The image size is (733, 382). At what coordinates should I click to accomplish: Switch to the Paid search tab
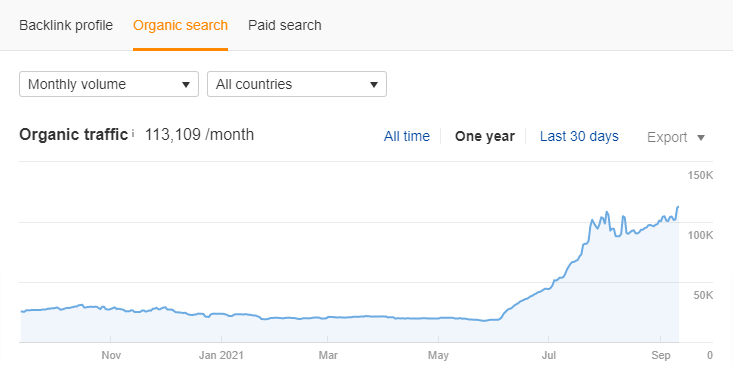point(285,25)
